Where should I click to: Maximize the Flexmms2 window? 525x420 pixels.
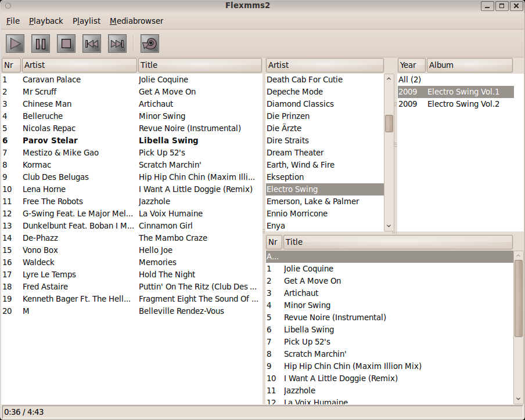[x=502, y=6]
